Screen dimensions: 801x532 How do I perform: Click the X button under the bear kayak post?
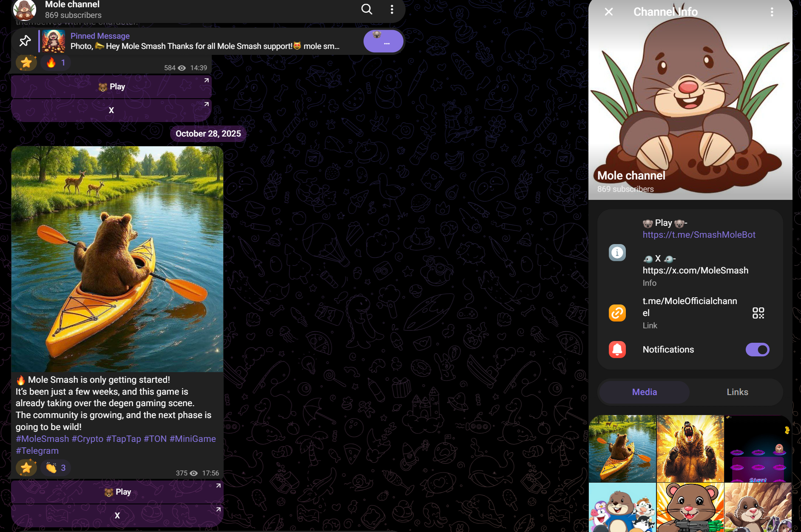pyautogui.click(x=117, y=516)
